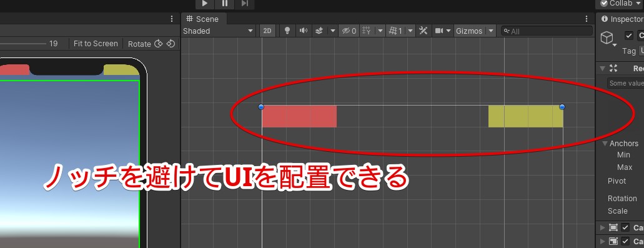
Task: Toggle 2D view mode
Action: (267, 31)
